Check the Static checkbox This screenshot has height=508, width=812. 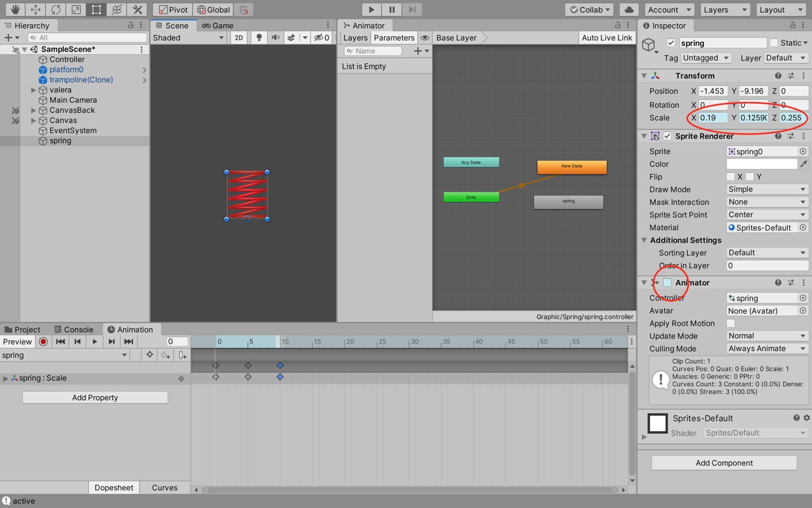tap(774, 43)
